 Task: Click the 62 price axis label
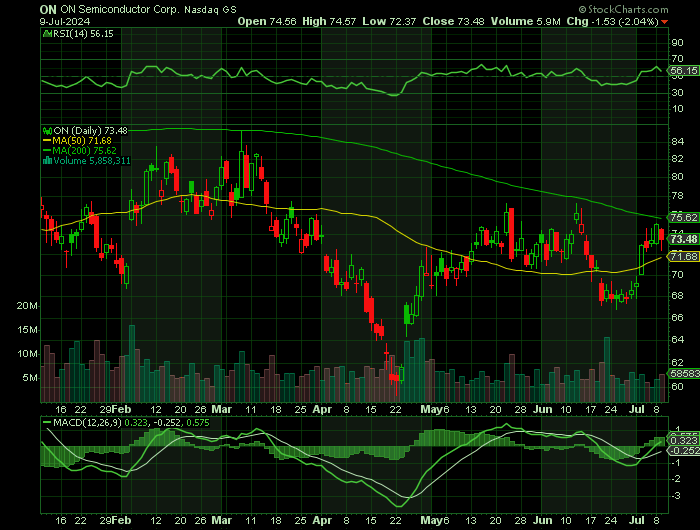(x=677, y=362)
